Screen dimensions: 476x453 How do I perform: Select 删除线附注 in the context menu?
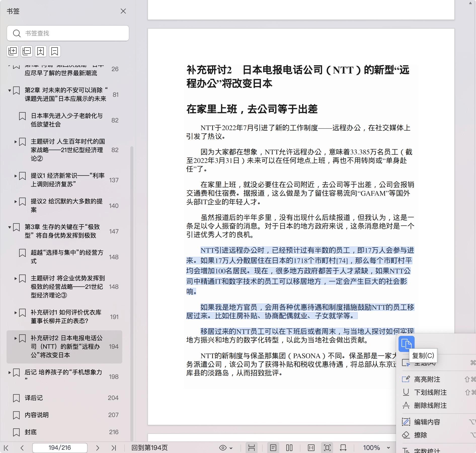[430, 405]
